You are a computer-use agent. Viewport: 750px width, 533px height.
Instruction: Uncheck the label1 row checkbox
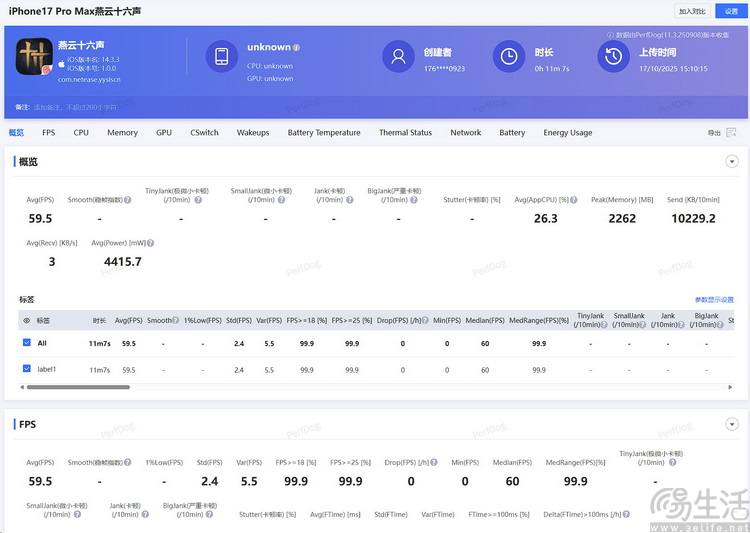tap(27, 370)
